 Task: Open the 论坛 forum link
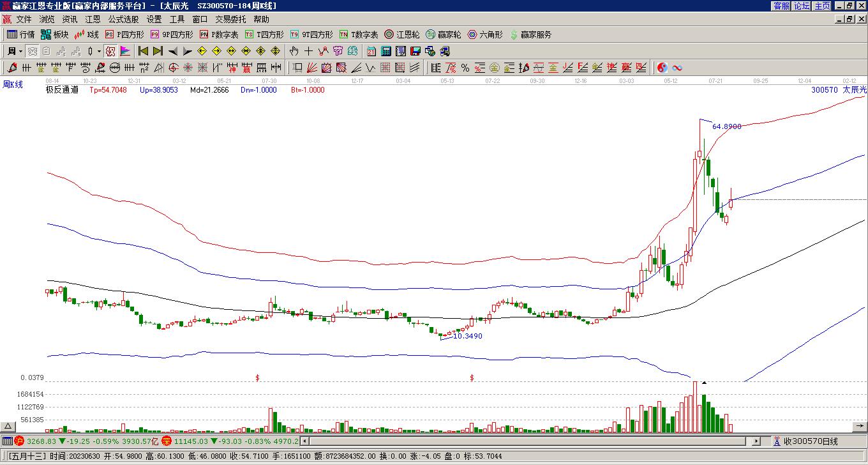click(x=802, y=6)
